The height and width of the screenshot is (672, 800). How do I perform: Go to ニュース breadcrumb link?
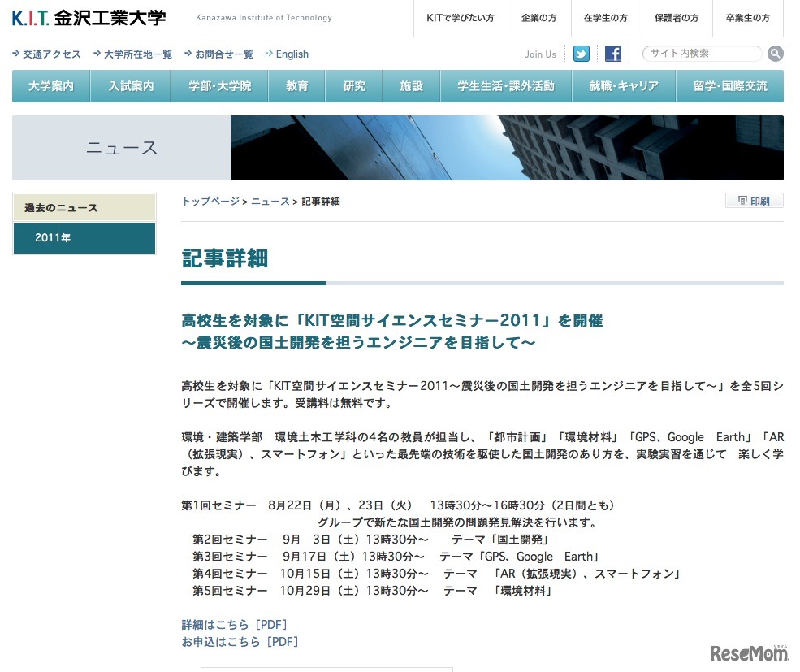tap(270, 202)
